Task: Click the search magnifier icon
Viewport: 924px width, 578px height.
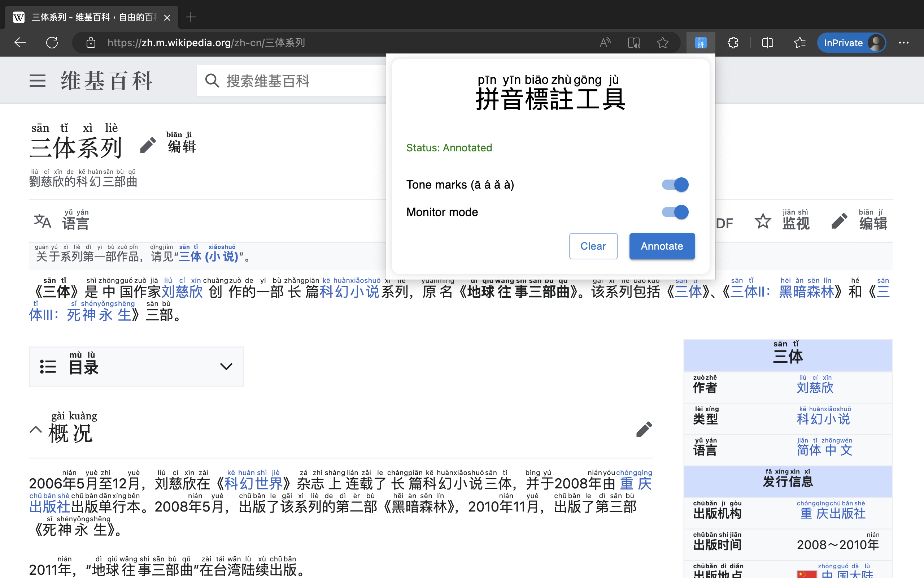Action: click(212, 81)
